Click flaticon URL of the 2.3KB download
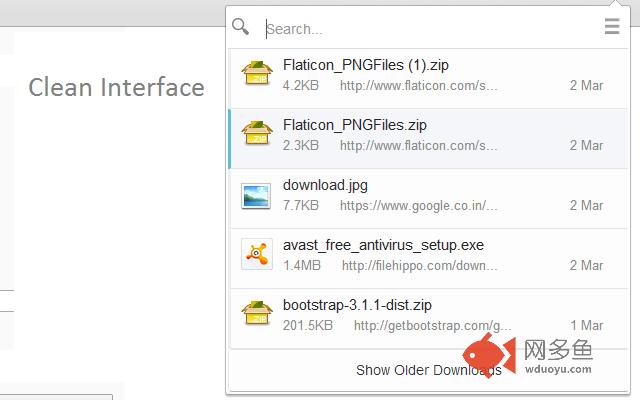 [x=419, y=146]
